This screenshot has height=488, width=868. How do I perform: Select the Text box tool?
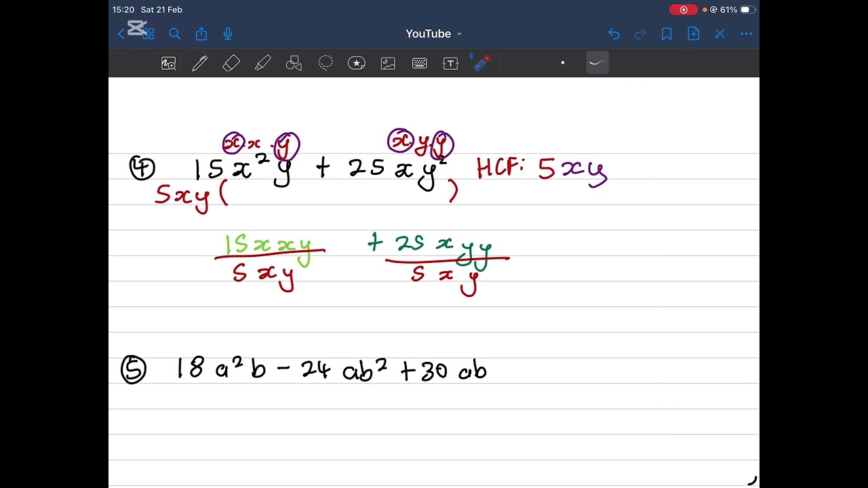tap(451, 64)
